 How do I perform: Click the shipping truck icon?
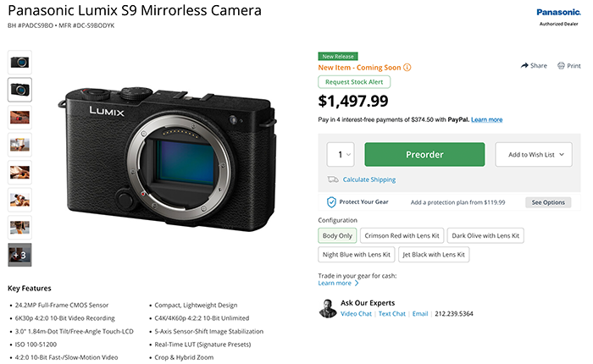point(333,179)
